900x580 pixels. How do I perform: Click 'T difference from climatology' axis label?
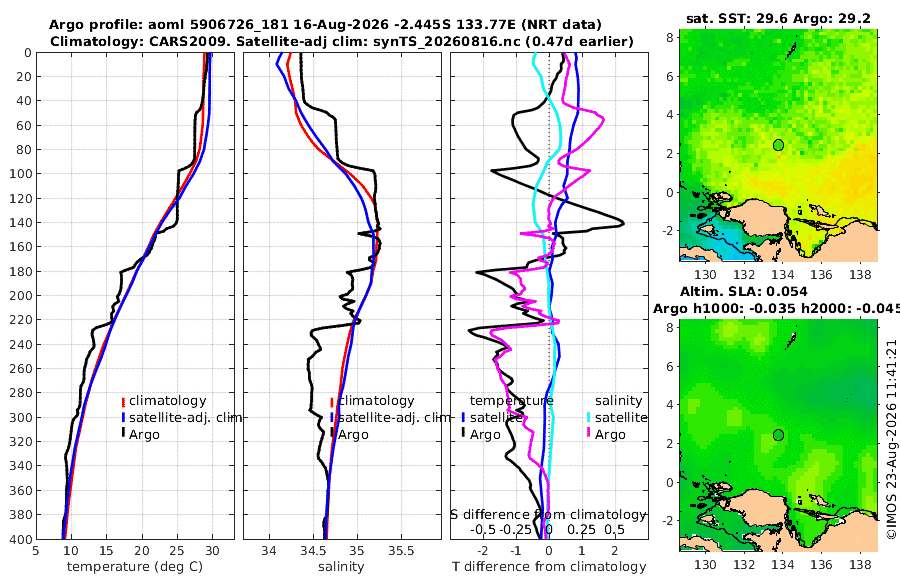[x=549, y=567]
